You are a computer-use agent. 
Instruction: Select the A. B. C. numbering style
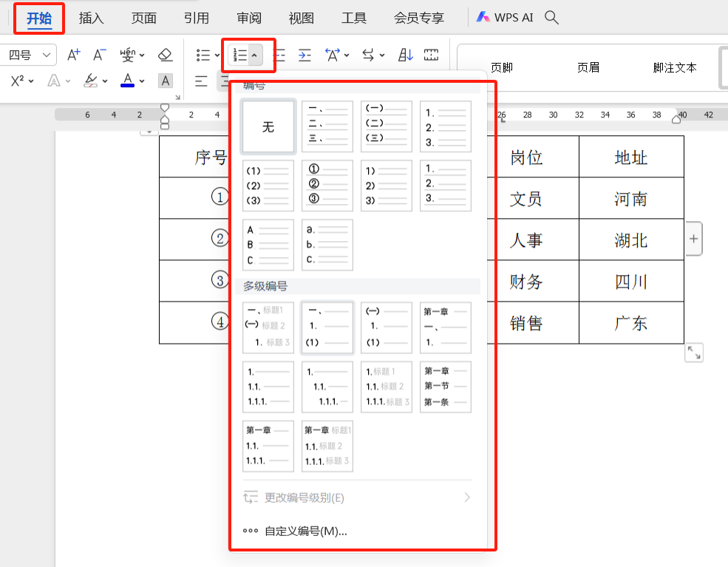(x=268, y=245)
